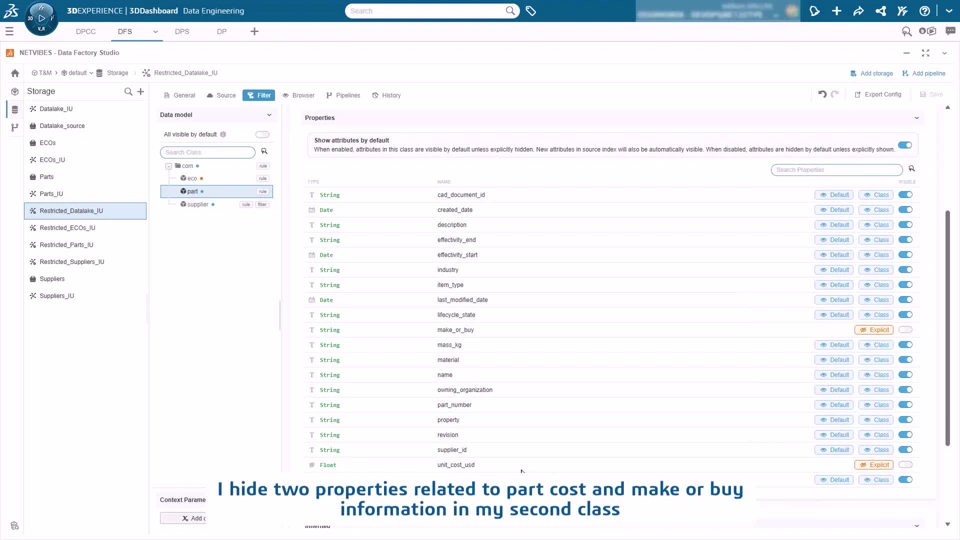
Task: Click the search magnifier in top bar
Action: click(510, 10)
